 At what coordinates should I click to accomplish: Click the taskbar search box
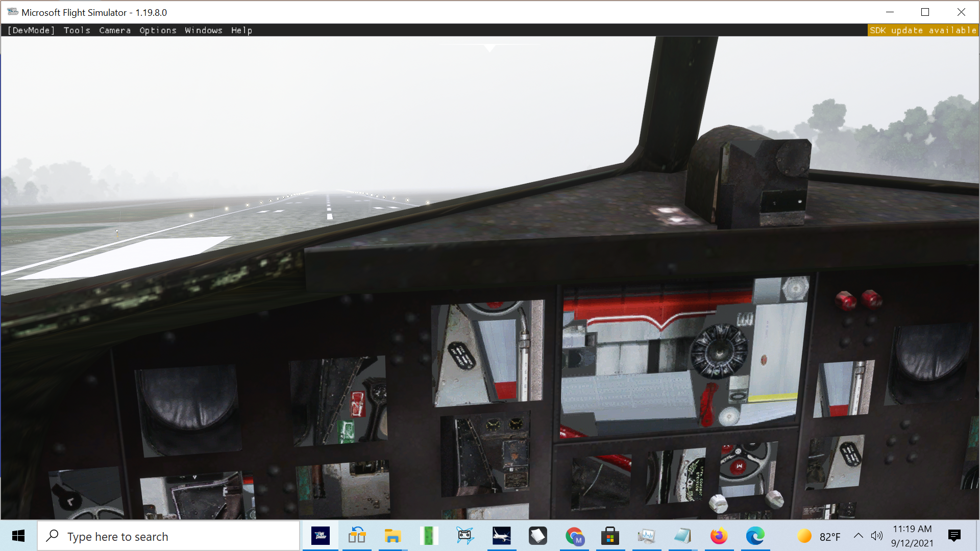tap(168, 536)
